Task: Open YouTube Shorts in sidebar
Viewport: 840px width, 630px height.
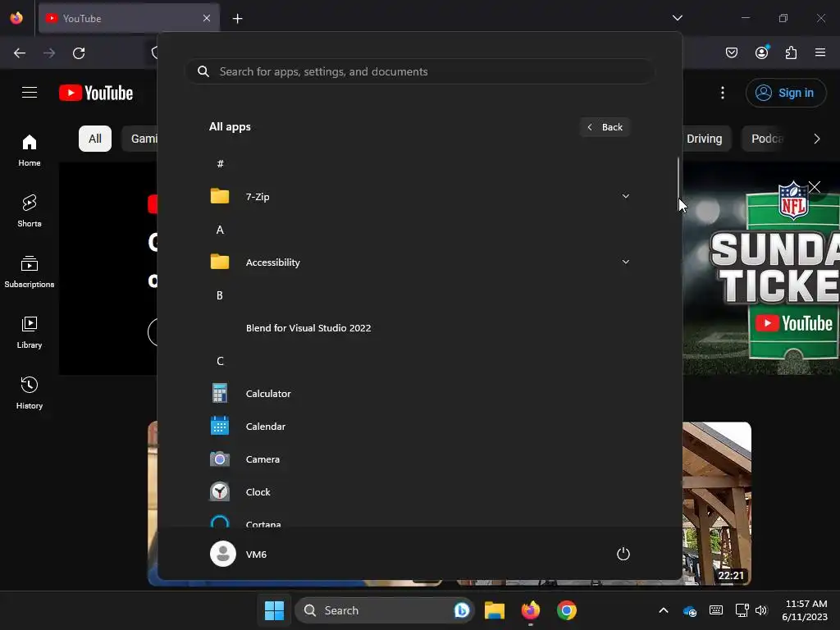Action: coord(30,211)
